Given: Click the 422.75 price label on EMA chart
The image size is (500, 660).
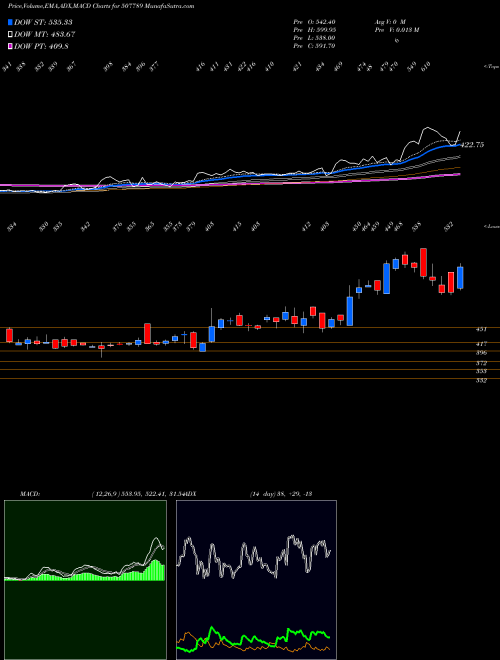Looking at the screenshot, I should [473, 145].
